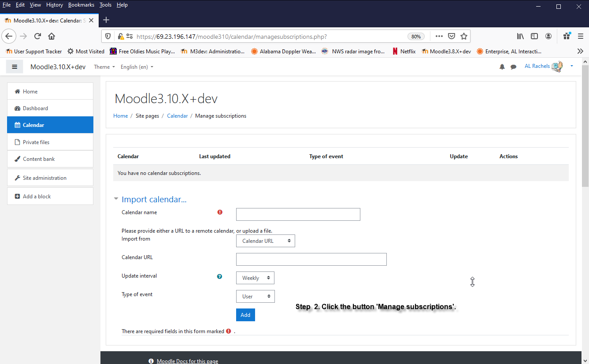This screenshot has width=589, height=364.
Task: Open the File menu
Action: pos(7,5)
